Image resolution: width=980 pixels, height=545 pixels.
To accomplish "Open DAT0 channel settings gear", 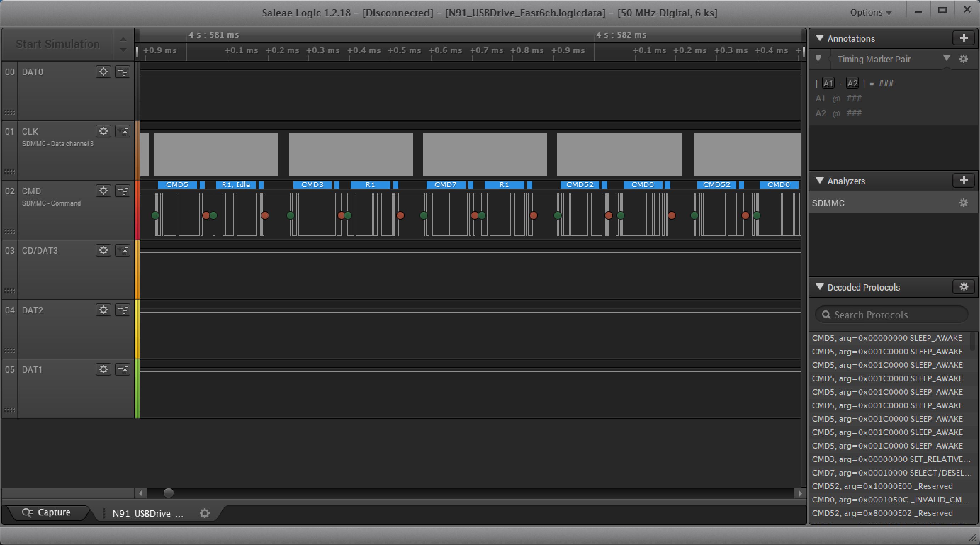I will point(103,72).
